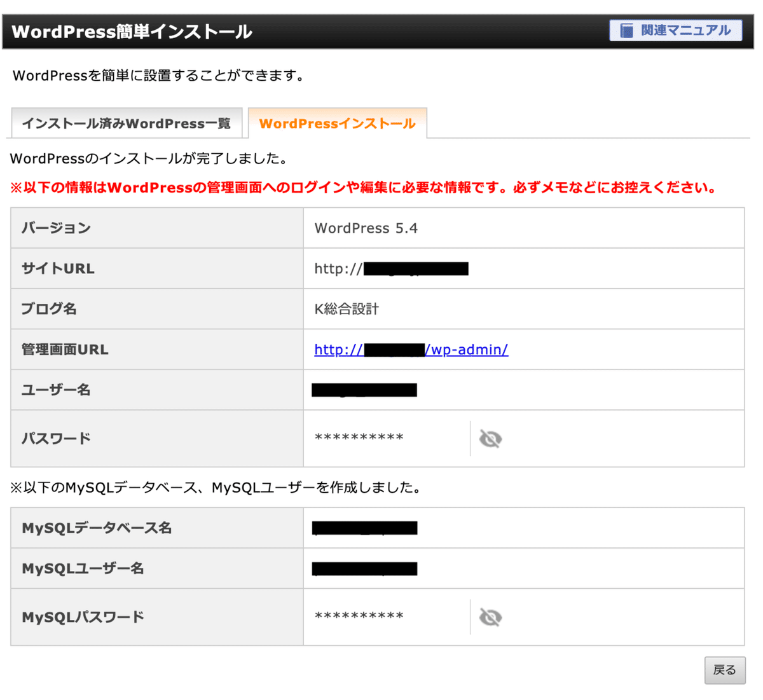Click the MySQLデータベース名 label

tap(97, 528)
